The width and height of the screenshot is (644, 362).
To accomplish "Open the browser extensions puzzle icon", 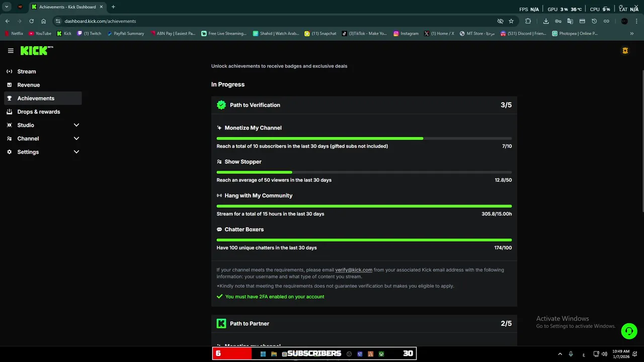I will tap(528, 21).
